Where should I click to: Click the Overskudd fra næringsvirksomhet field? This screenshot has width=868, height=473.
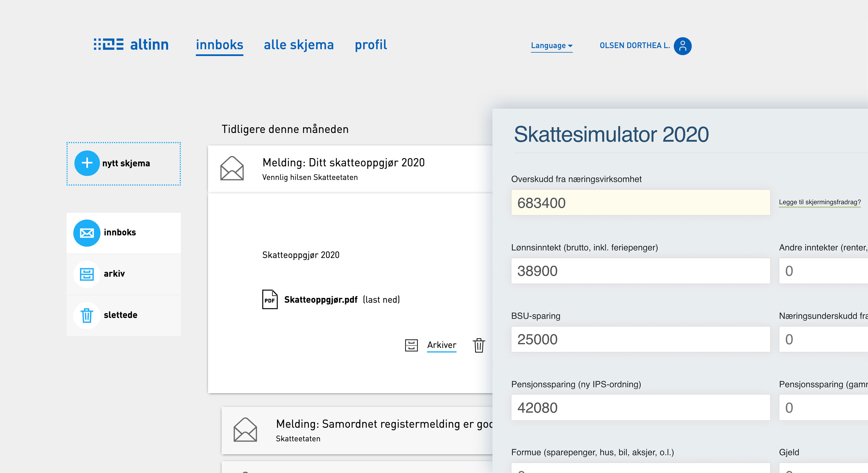pos(640,203)
